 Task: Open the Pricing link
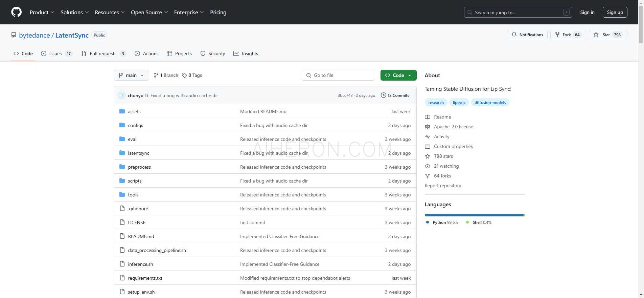click(218, 12)
